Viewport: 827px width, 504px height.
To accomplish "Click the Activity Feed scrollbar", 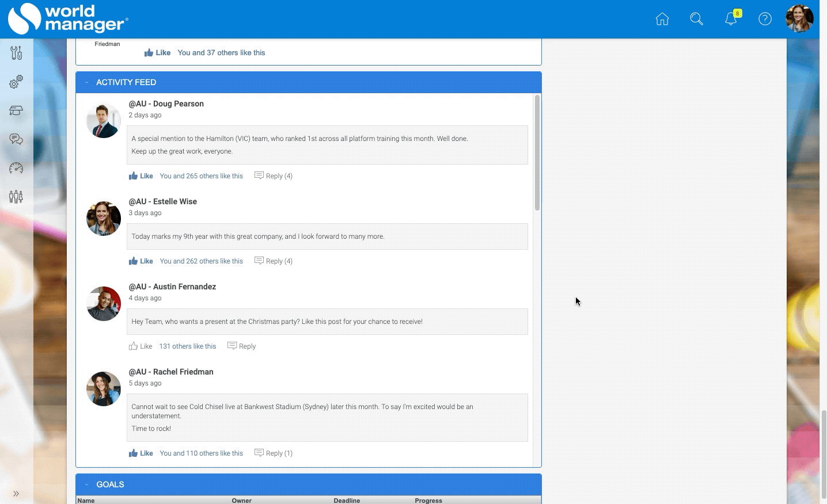I will click(537, 152).
